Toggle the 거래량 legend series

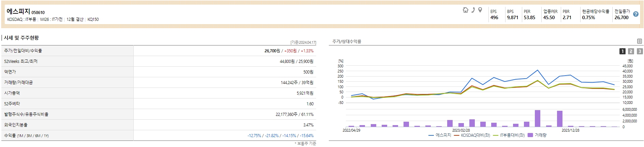[x=537, y=135]
